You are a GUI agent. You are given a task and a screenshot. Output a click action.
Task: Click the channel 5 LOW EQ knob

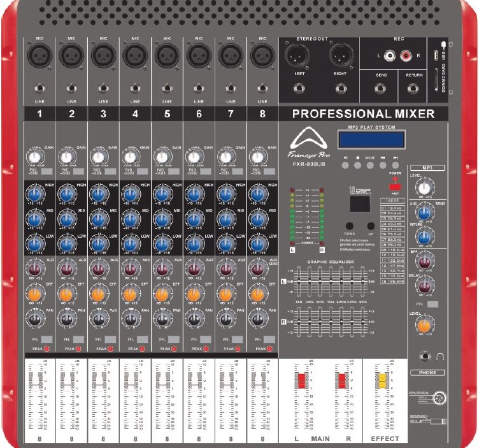[x=162, y=245]
